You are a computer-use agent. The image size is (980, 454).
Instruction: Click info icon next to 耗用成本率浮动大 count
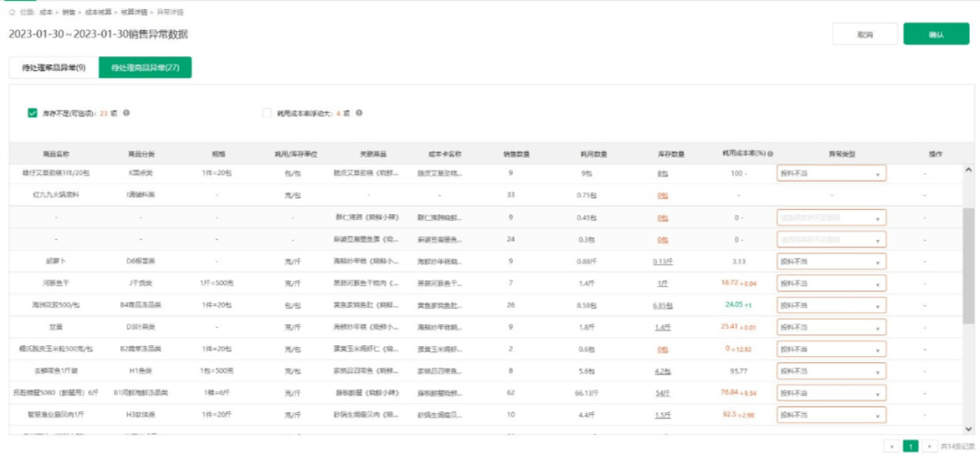(360, 113)
